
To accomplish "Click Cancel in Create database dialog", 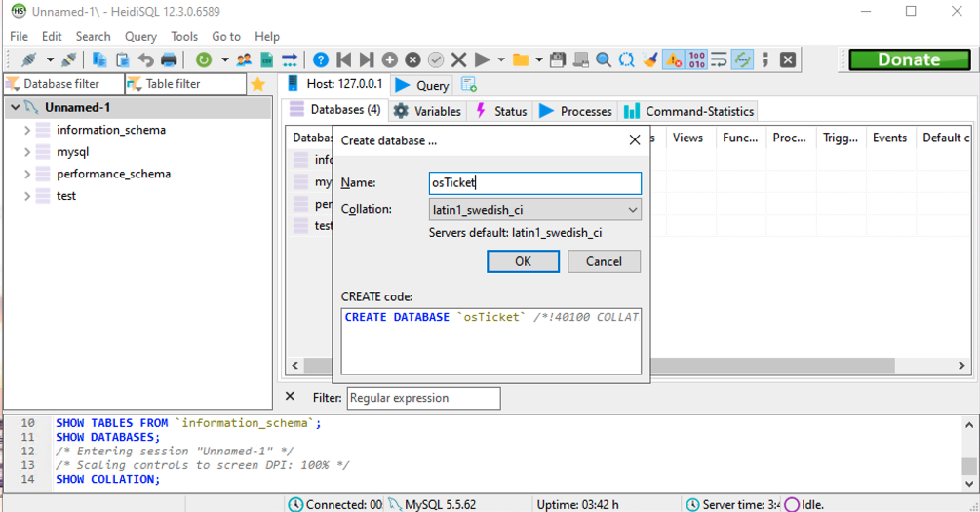I will tap(604, 261).
